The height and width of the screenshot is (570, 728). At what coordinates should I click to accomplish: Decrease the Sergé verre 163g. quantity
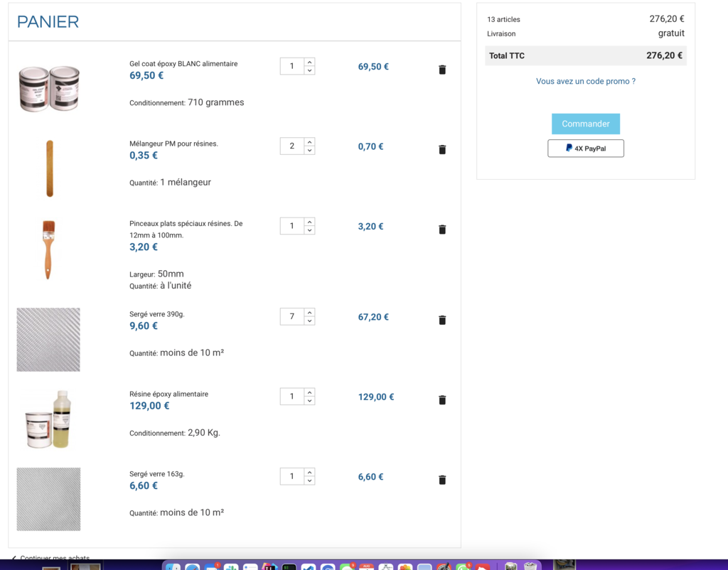coord(310,480)
